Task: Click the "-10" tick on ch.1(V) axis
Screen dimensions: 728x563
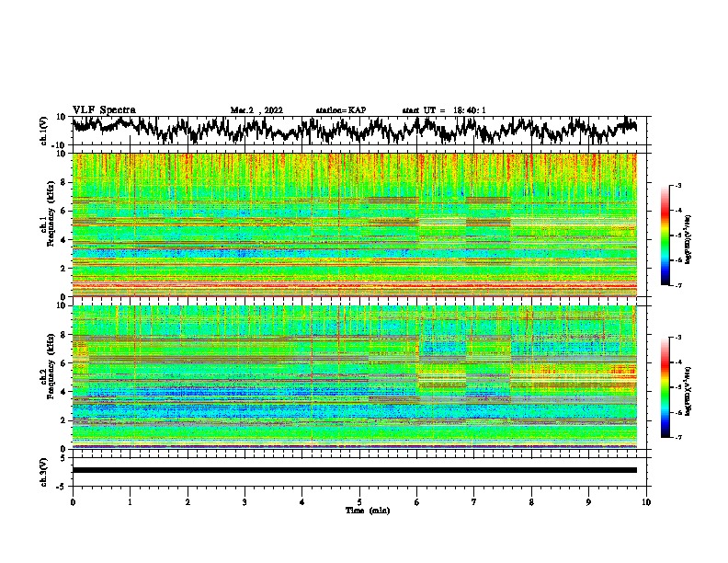Action: pyautogui.click(x=60, y=145)
